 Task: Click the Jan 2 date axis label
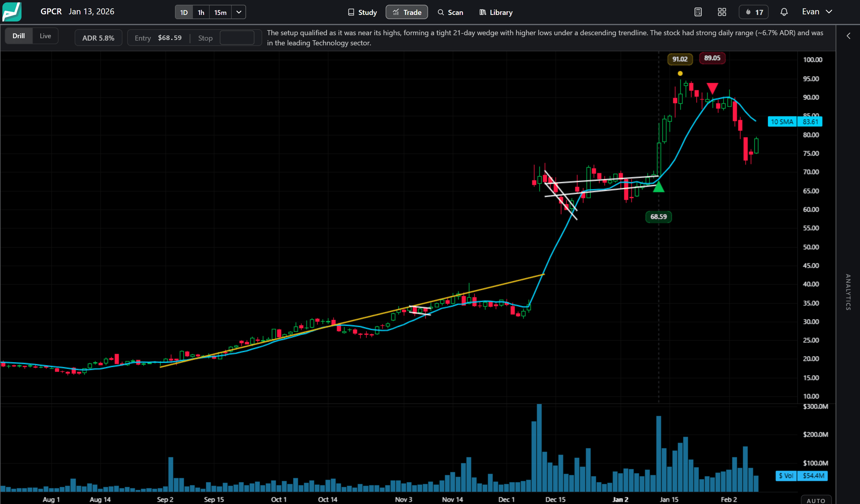620,499
